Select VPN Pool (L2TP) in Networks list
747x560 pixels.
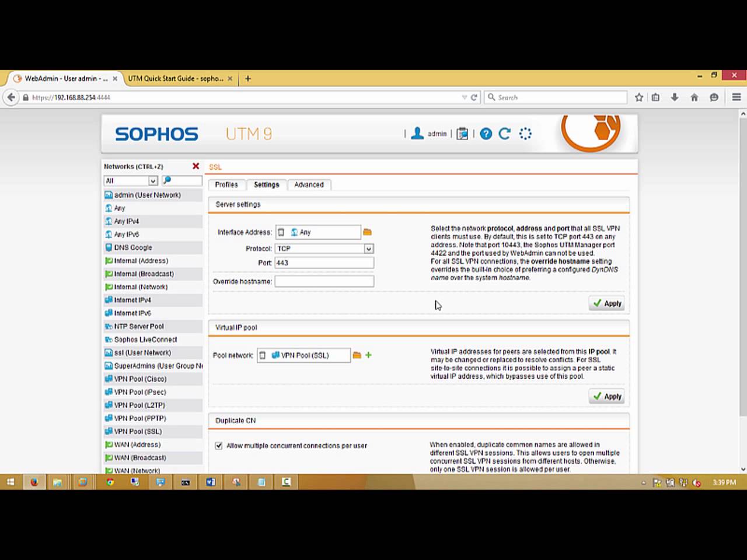coord(153,405)
